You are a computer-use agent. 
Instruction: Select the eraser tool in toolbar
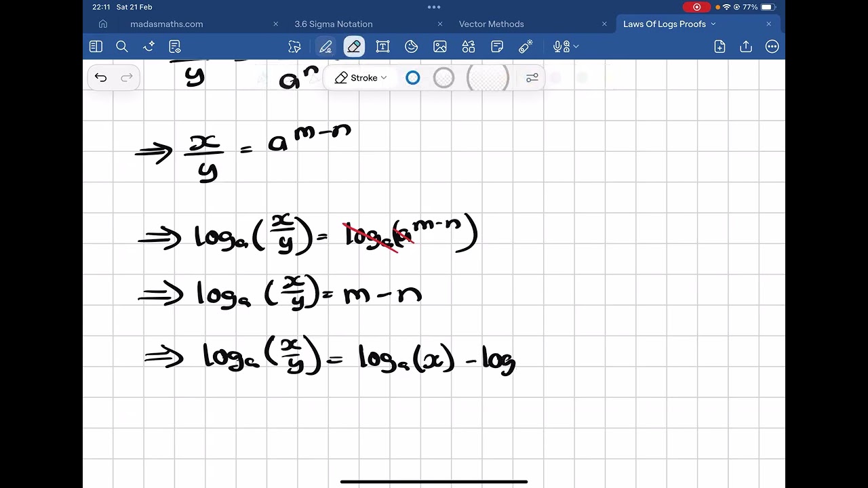(x=354, y=47)
